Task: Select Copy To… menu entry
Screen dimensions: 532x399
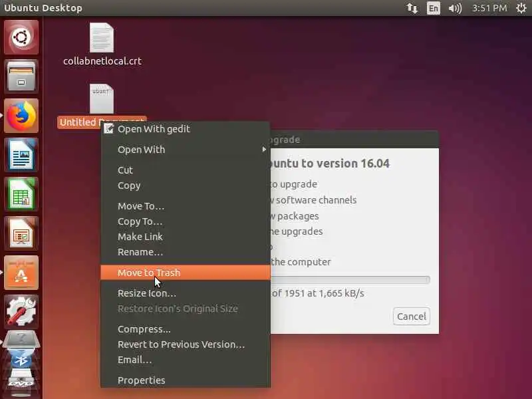Action: pyautogui.click(x=186, y=221)
